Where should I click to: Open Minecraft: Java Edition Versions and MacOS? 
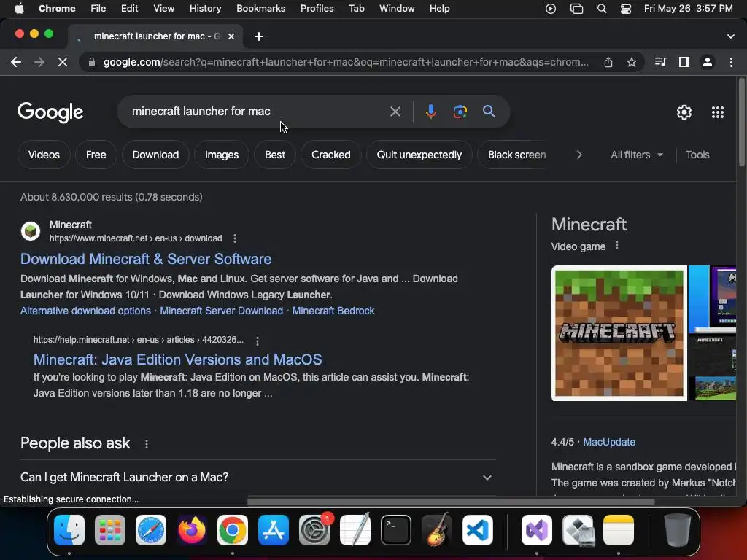coord(178,359)
